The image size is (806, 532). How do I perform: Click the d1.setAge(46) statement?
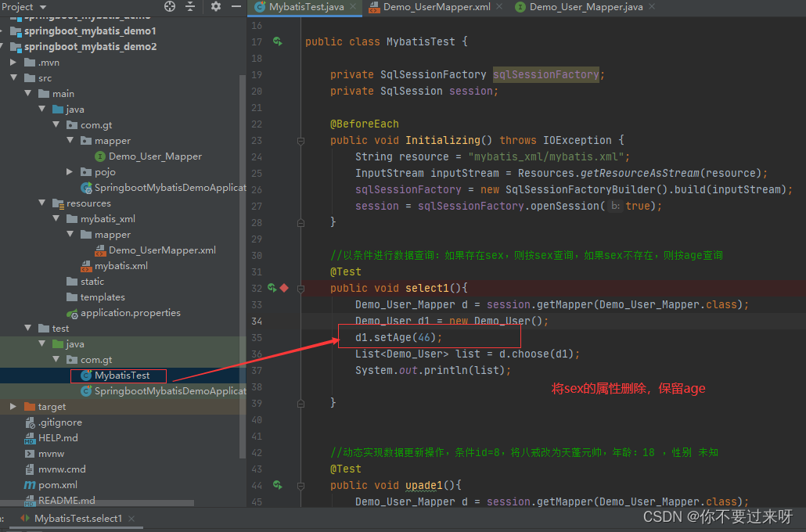click(x=398, y=338)
